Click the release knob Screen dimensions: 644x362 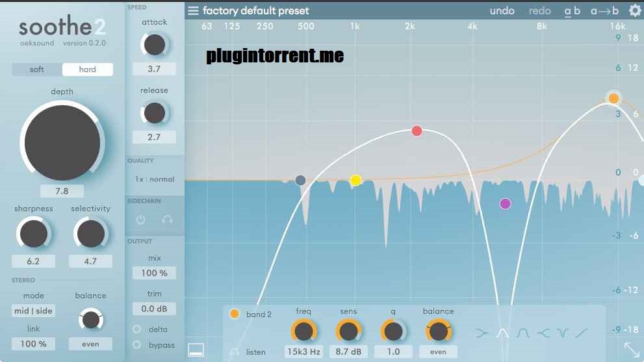(155, 113)
